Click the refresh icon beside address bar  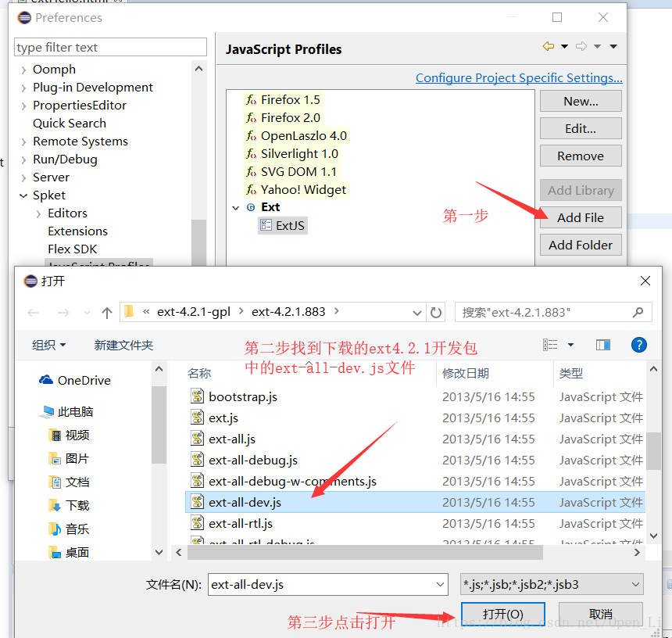point(436,313)
